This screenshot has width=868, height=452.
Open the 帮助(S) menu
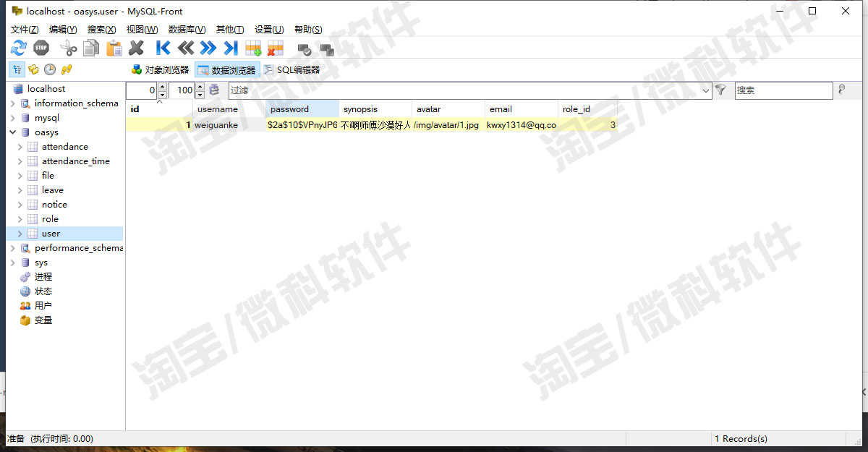pyautogui.click(x=308, y=30)
